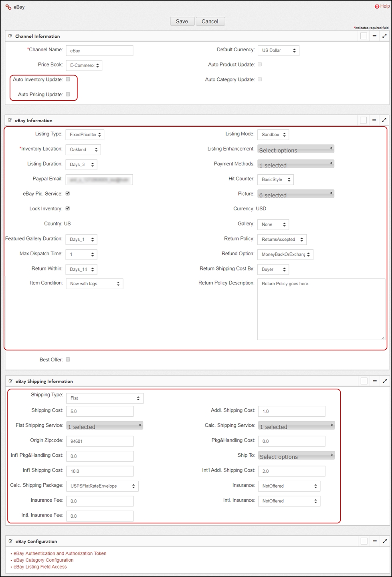
Task: Open Default Currency dropdown
Action: [x=278, y=50]
